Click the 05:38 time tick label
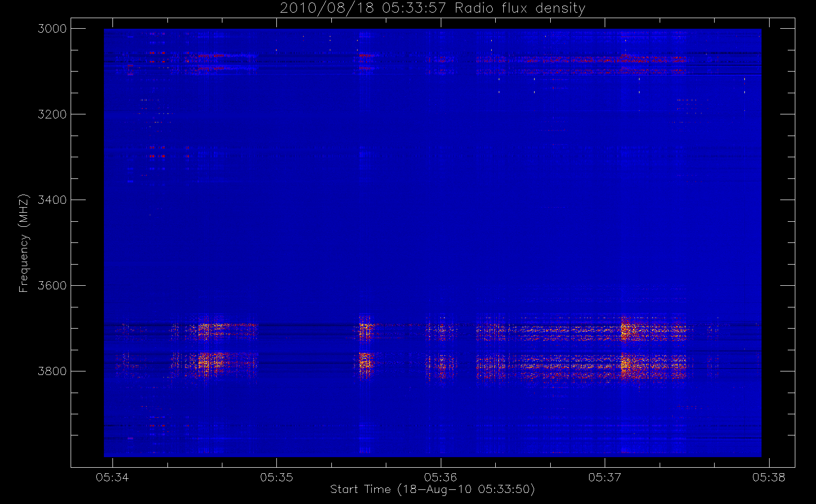 click(769, 477)
